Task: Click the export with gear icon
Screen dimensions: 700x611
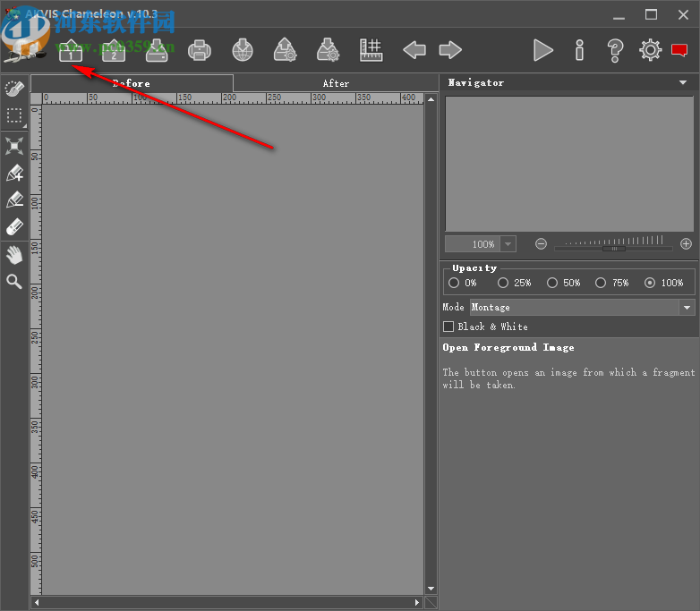Action: pyautogui.click(x=286, y=50)
